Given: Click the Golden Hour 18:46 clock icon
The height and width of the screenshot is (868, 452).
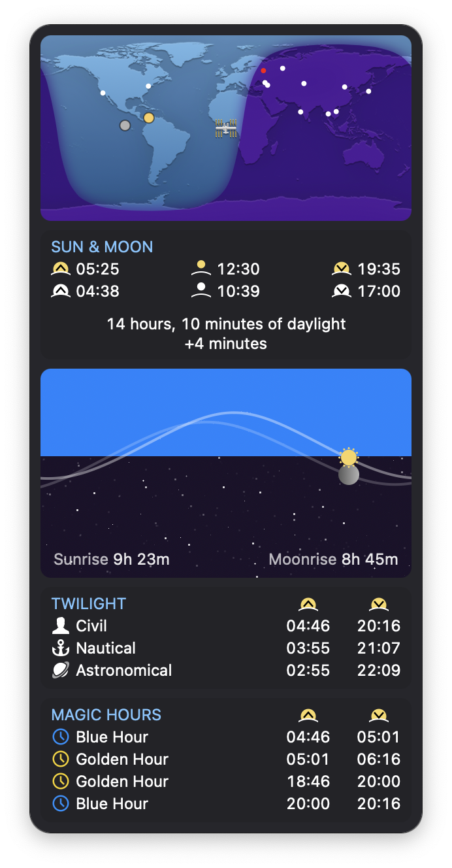Looking at the screenshot, I should [x=61, y=781].
